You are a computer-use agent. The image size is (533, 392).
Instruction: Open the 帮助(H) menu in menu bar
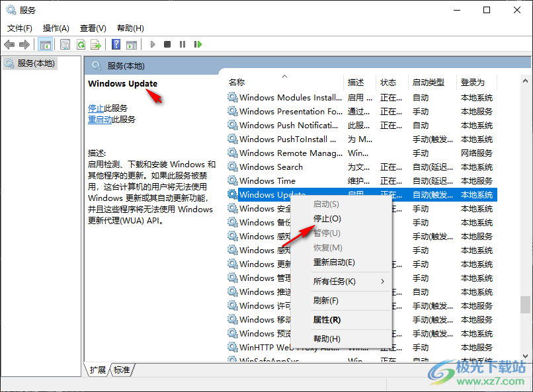tap(130, 28)
